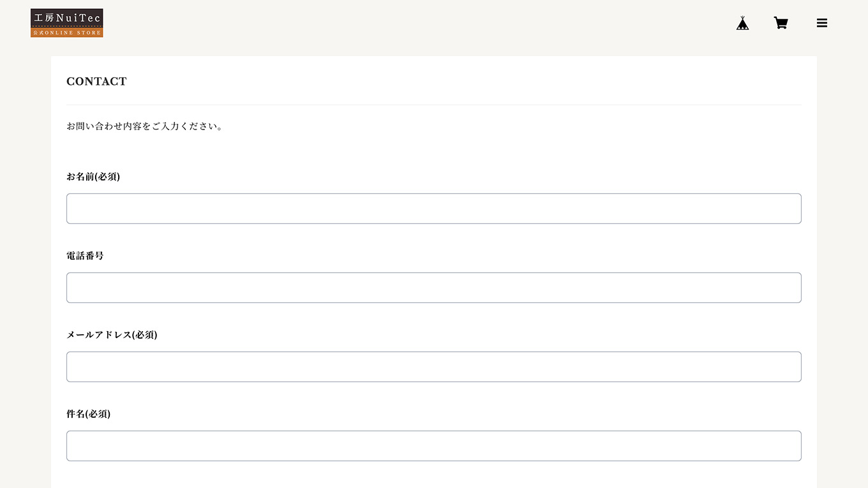Select the 件名 subject input field

click(433, 445)
